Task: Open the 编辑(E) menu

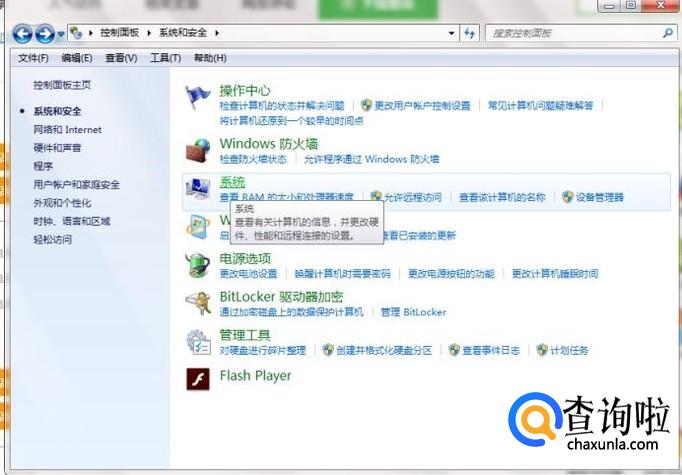Action: pyautogui.click(x=77, y=58)
